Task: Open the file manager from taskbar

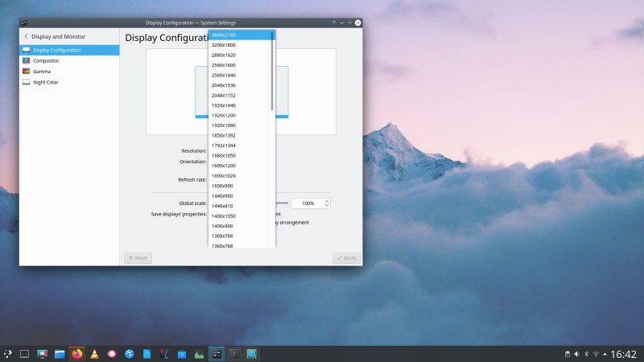Action: click(60, 353)
